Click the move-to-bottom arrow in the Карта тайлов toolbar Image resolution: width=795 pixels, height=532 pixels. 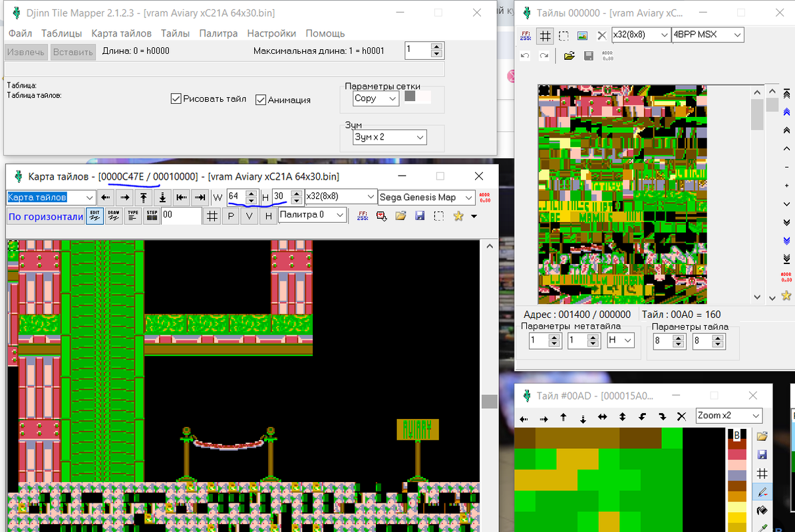point(163,197)
